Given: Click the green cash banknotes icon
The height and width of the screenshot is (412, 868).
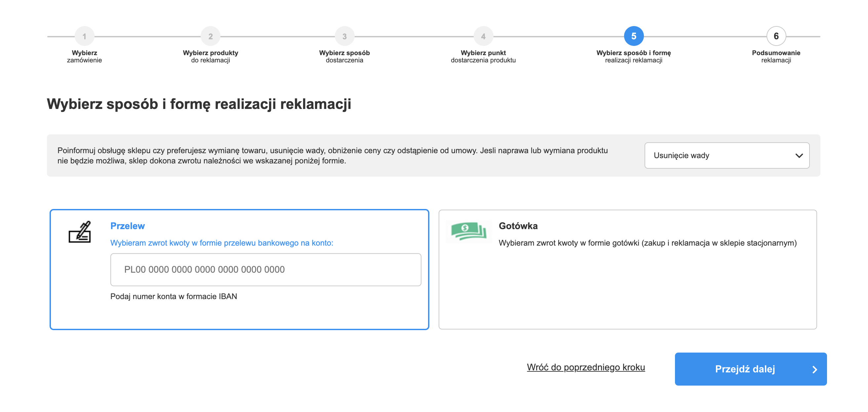Looking at the screenshot, I should 469,231.
